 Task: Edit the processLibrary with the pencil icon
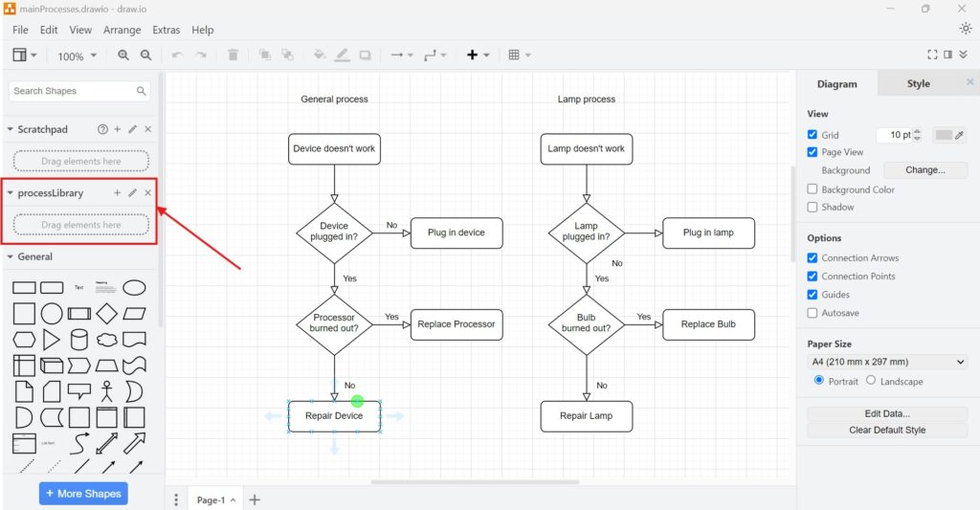coord(133,193)
